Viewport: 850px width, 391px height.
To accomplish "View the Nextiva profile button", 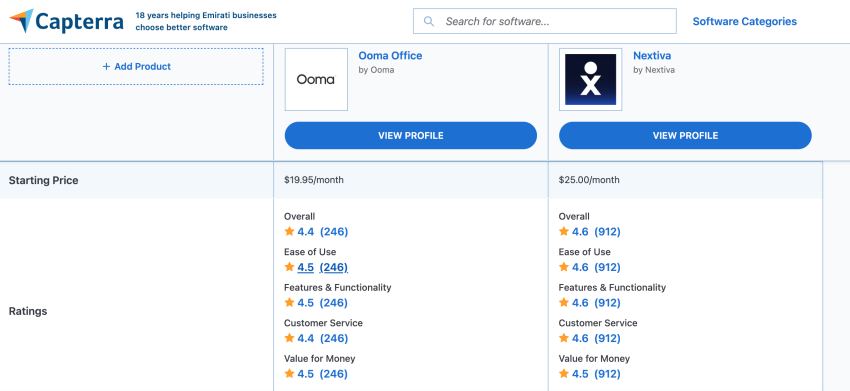I will [685, 136].
